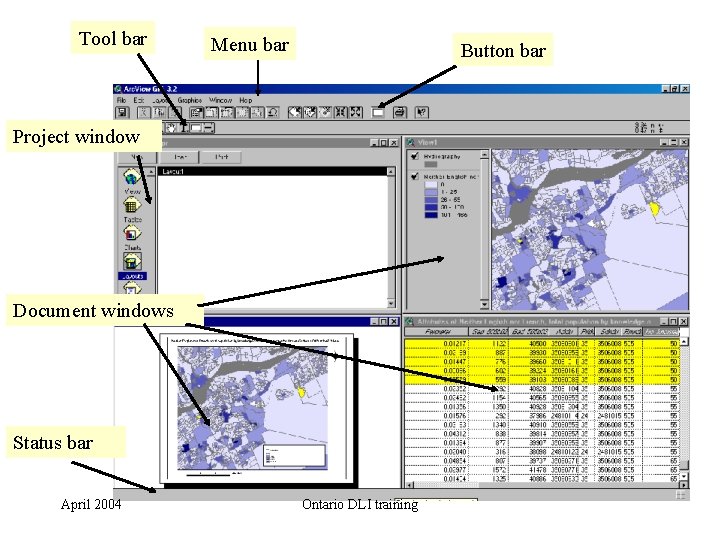Open the Window menu
Screen dimensions: 720x540
[x=220, y=100]
